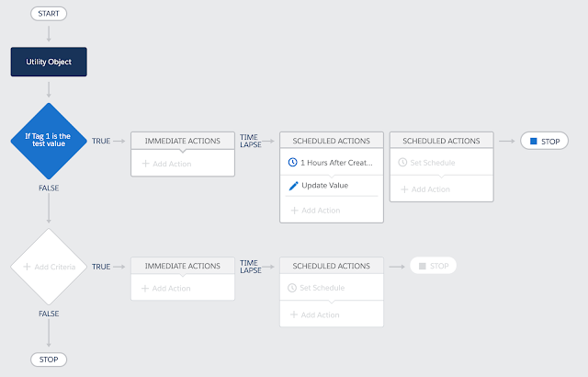Click Set Schedule in the second row Scheduled Actions

tap(322, 288)
